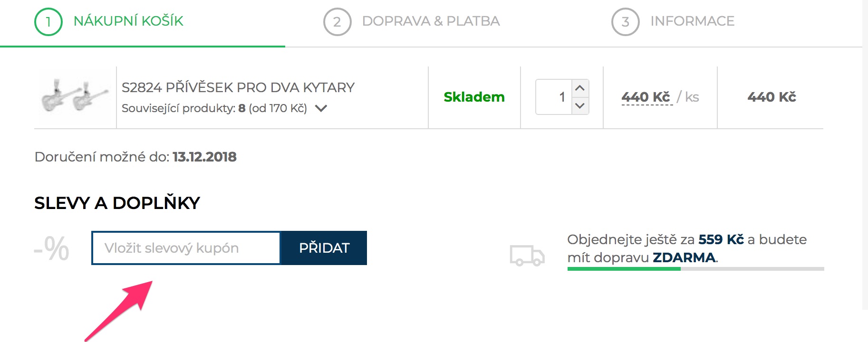The width and height of the screenshot is (868, 342).
Task: Decrease quantity with the down arrow
Action: tap(580, 105)
